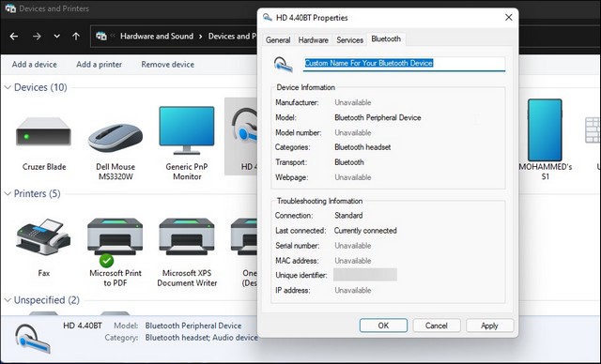Click the Apply button
Screen dimensions: 601x364
click(489, 326)
